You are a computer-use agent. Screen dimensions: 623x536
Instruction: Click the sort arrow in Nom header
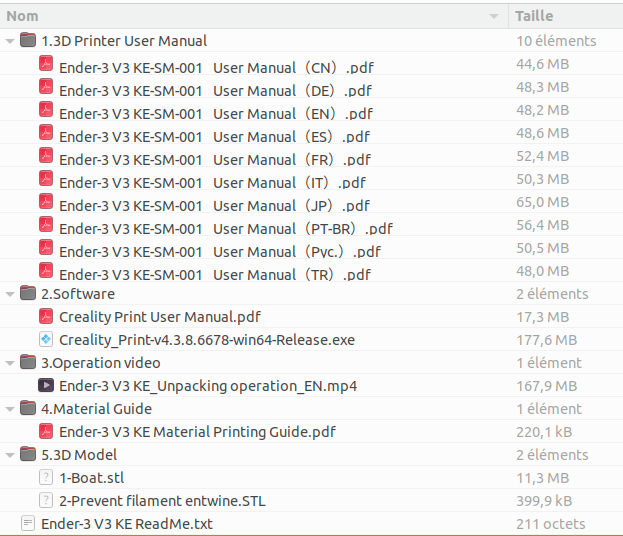pyautogui.click(x=494, y=16)
